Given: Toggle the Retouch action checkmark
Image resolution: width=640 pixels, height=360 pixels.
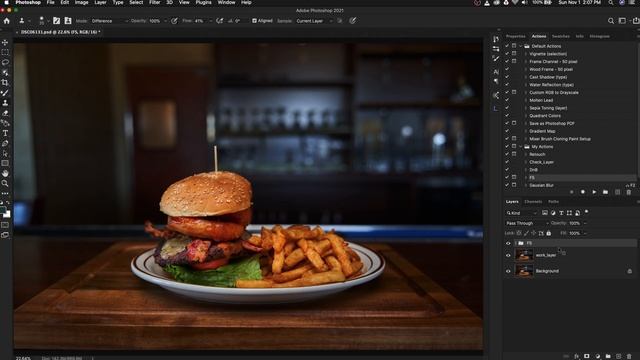Looking at the screenshot, I should tap(507, 154).
